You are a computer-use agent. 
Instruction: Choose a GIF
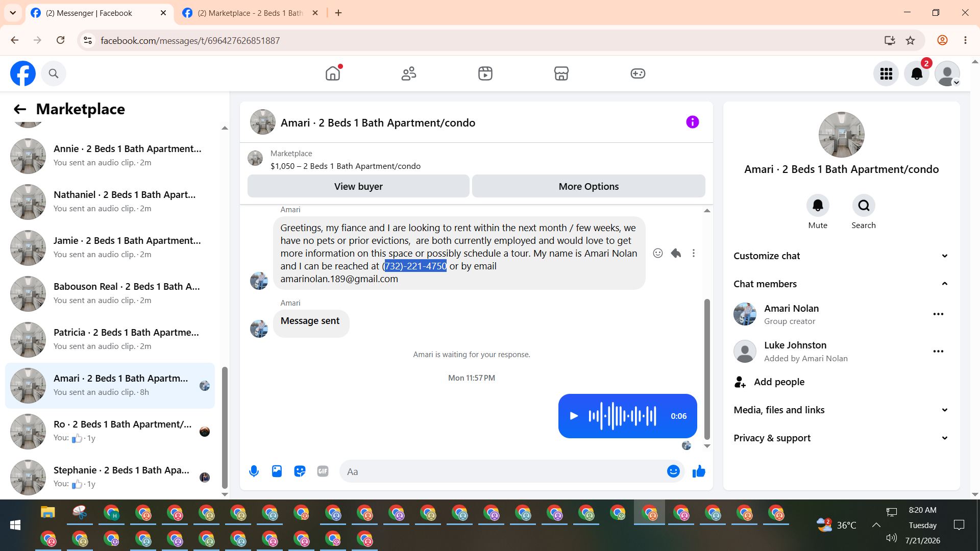pyautogui.click(x=323, y=471)
